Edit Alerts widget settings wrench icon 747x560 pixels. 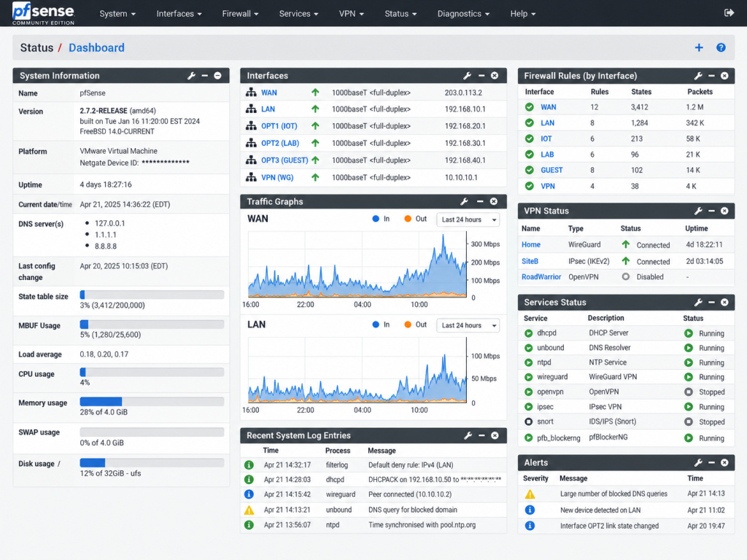698,462
